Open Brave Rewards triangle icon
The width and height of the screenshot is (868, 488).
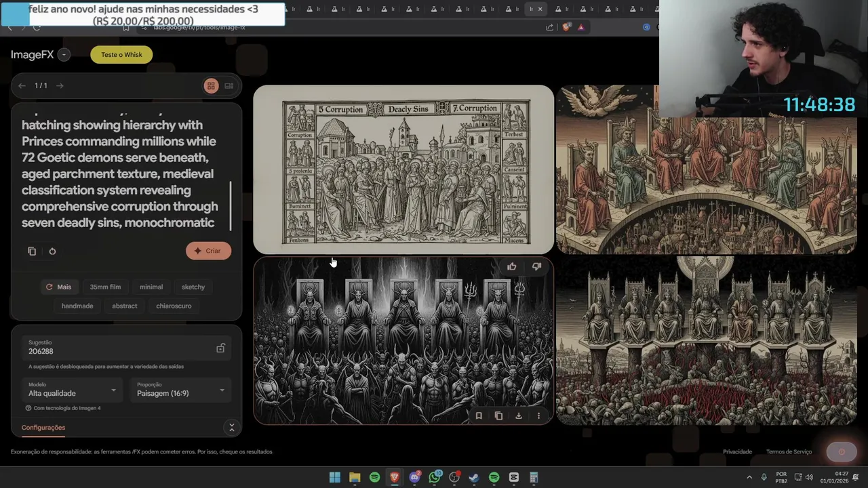click(581, 27)
